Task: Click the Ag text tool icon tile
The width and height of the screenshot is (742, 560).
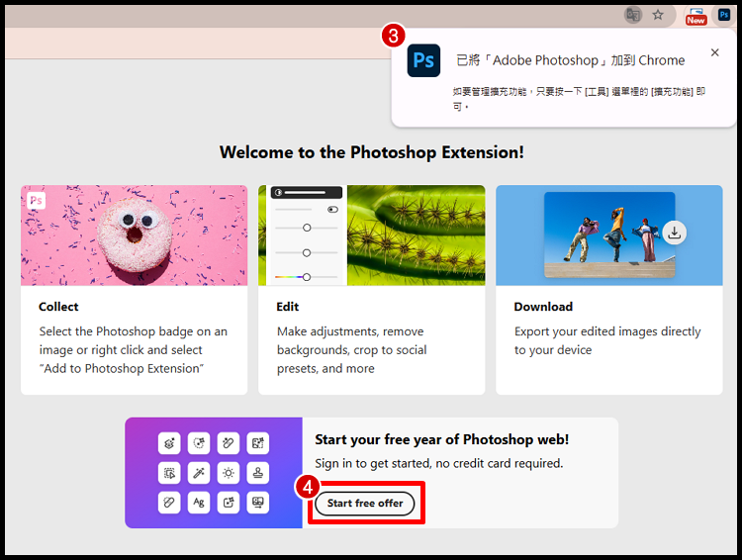Action: [x=199, y=503]
